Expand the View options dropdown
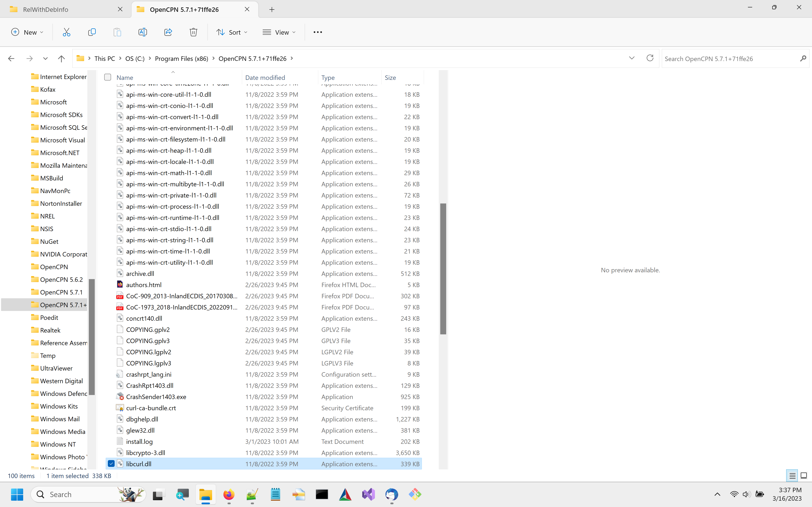812x507 pixels. [279, 32]
